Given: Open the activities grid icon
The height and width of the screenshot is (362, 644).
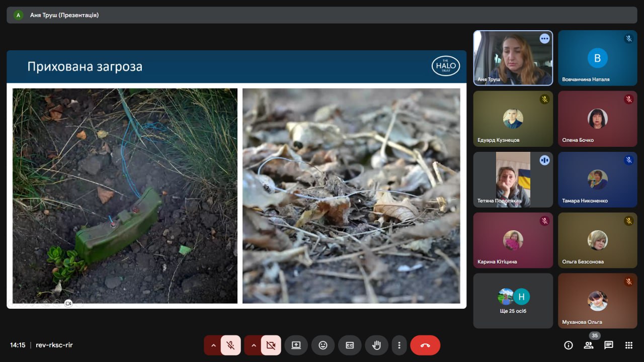Looking at the screenshot, I should (x=628, y=345).
